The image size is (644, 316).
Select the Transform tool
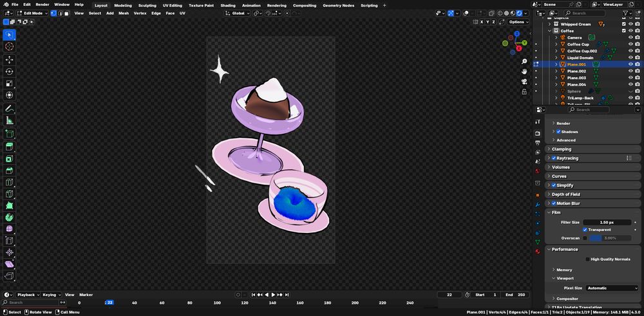pyautogui.click(x=9, y=95)
